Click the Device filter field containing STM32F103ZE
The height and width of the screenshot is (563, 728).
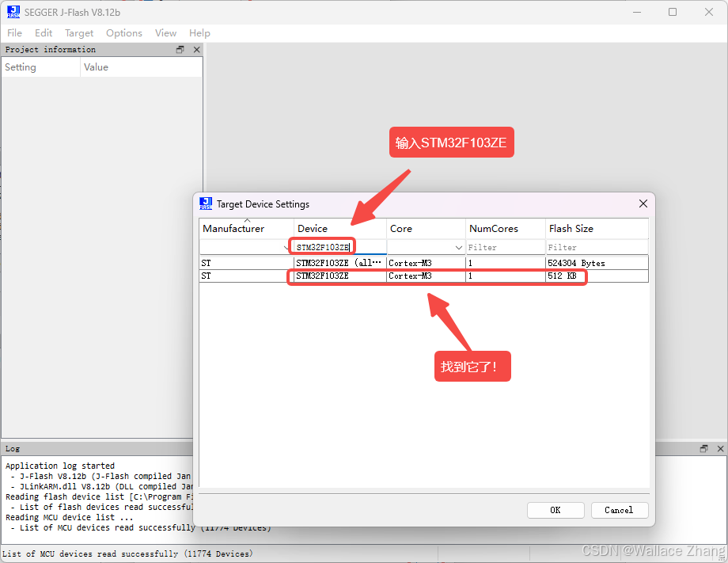point(339,247)
